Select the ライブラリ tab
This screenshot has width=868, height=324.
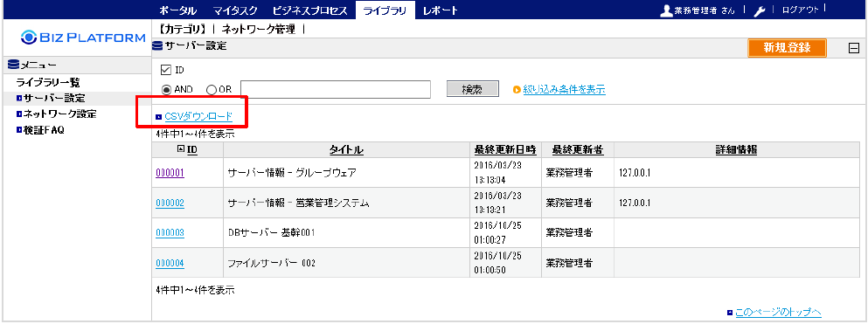[385, 10]
